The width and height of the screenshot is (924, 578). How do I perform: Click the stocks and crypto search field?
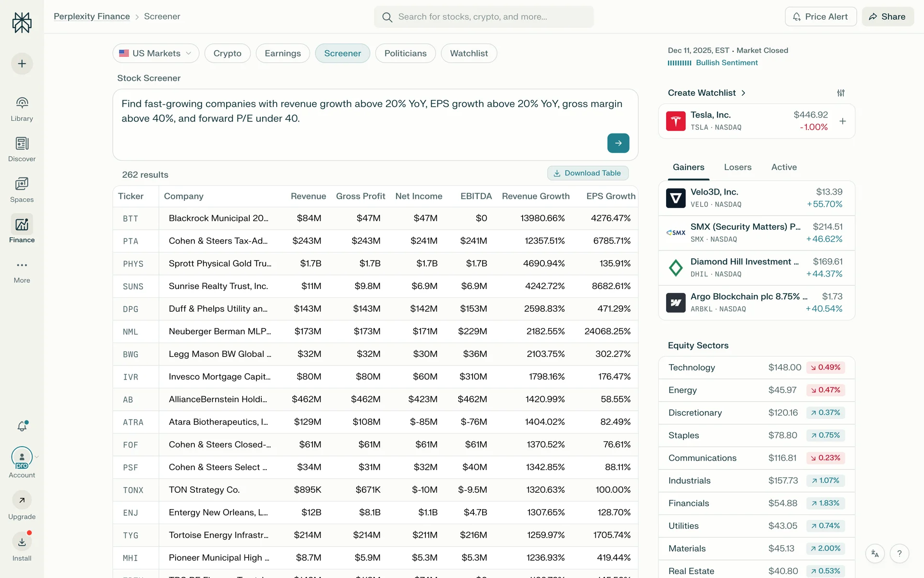tap(484, 17)
